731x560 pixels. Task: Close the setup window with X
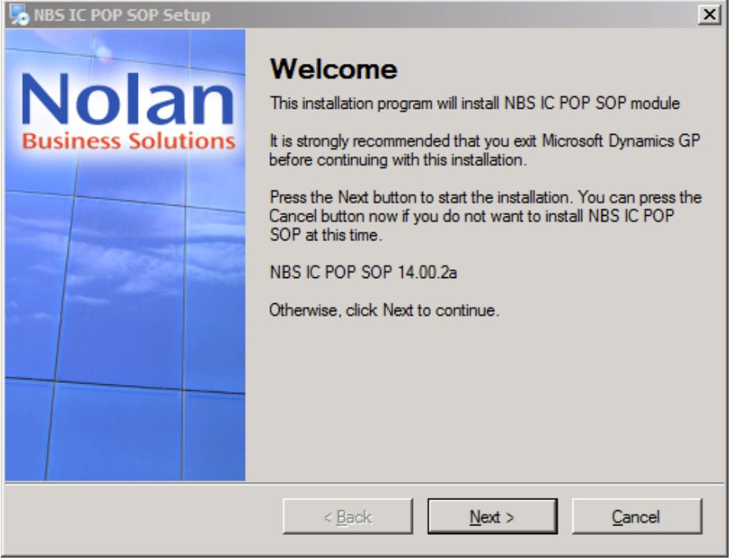710,15
